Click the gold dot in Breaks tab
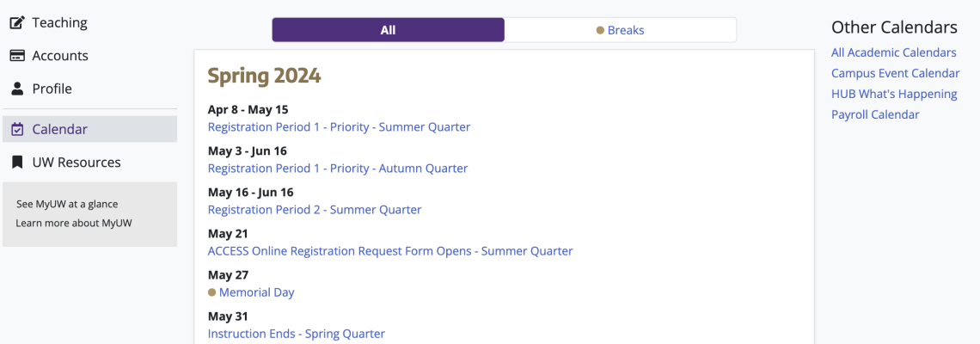This screenshot has width=980, height=344. pos(600,30)
